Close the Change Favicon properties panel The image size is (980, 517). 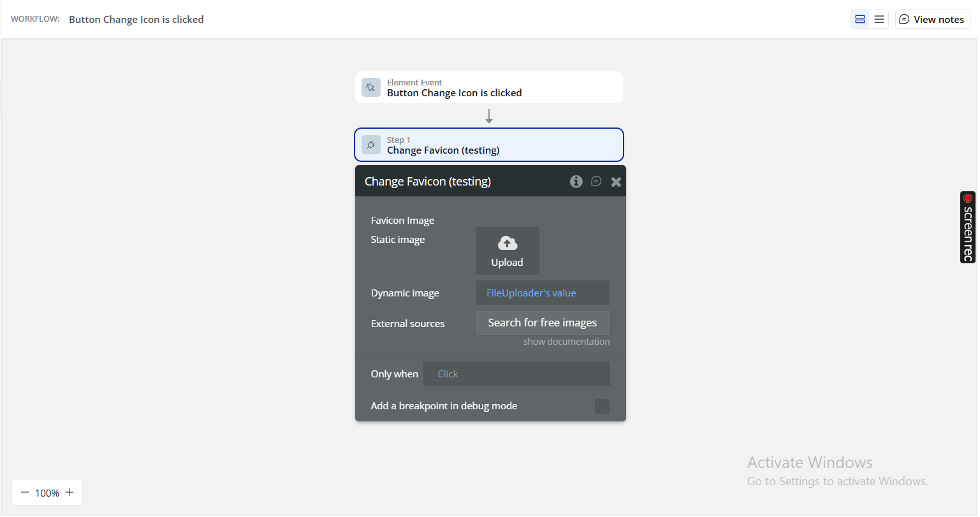(616, 182)
